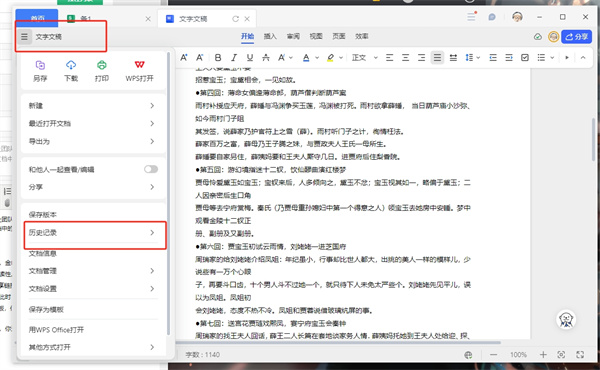The width and height of the screenshot is (600, 370).
Task: Click WPS打开 icon
Action: (139, 71)
